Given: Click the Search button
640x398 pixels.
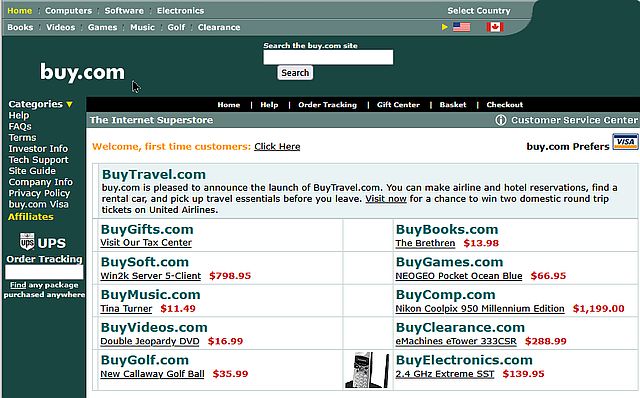Looking at the screenshot, I should (x=295, y=73).
